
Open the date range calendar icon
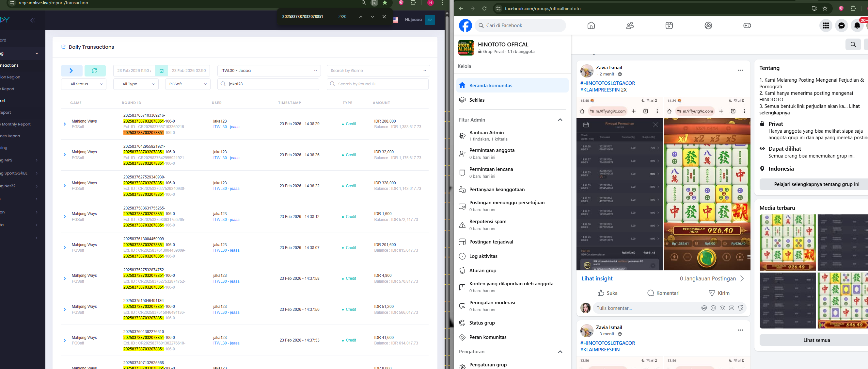tap(161, 71)
